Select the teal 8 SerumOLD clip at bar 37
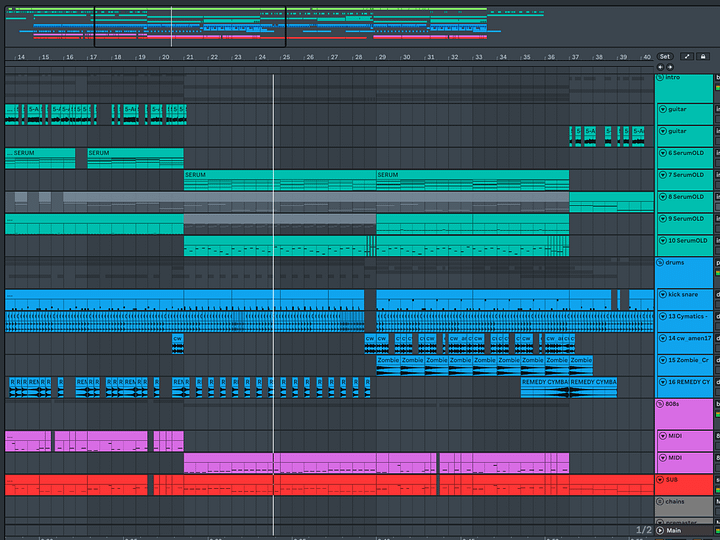The image size is (720, 540). [x=611, y=202]
